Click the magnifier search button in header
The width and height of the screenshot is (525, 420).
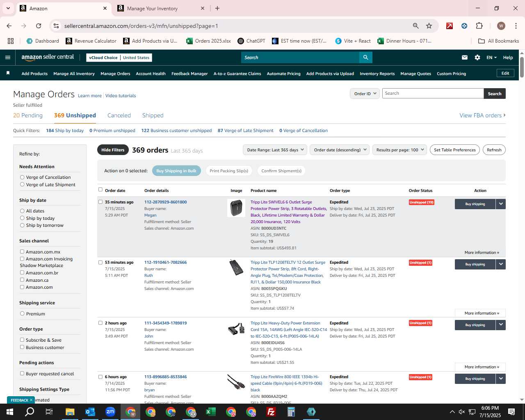[365, 57]
